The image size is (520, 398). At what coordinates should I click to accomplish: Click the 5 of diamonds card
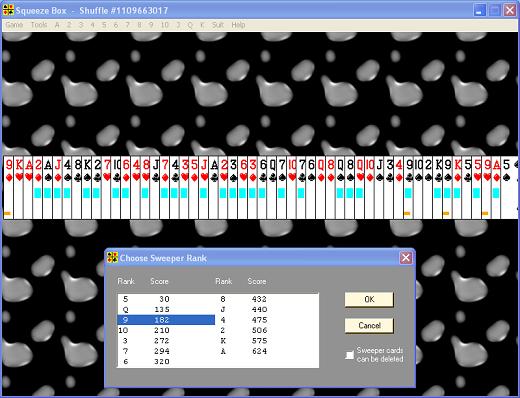point(194,188)
